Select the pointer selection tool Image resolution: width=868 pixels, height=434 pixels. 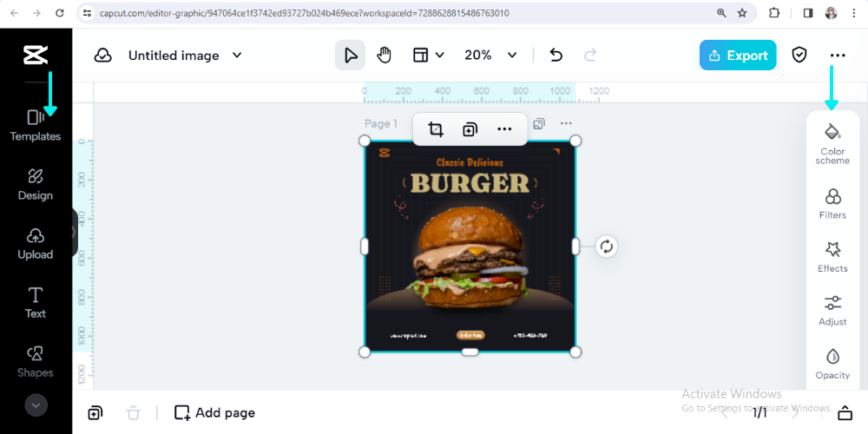[350, 55]
